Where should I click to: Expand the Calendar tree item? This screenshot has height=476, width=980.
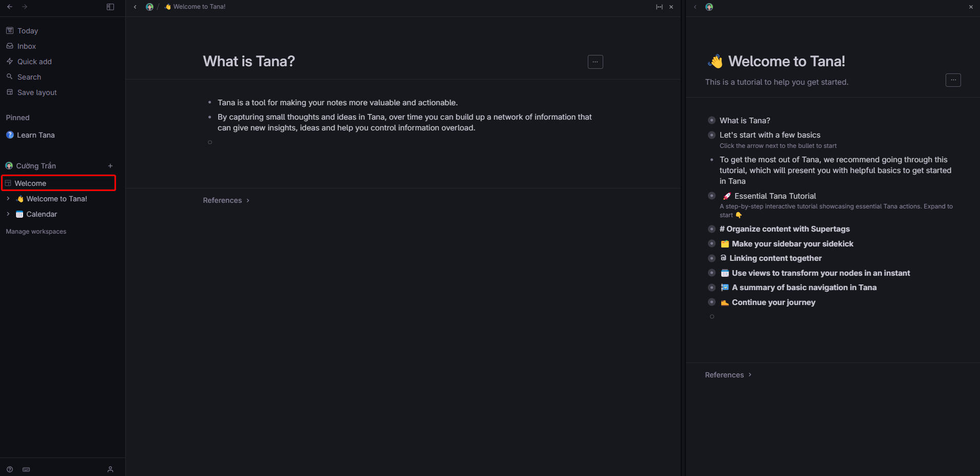8,214
